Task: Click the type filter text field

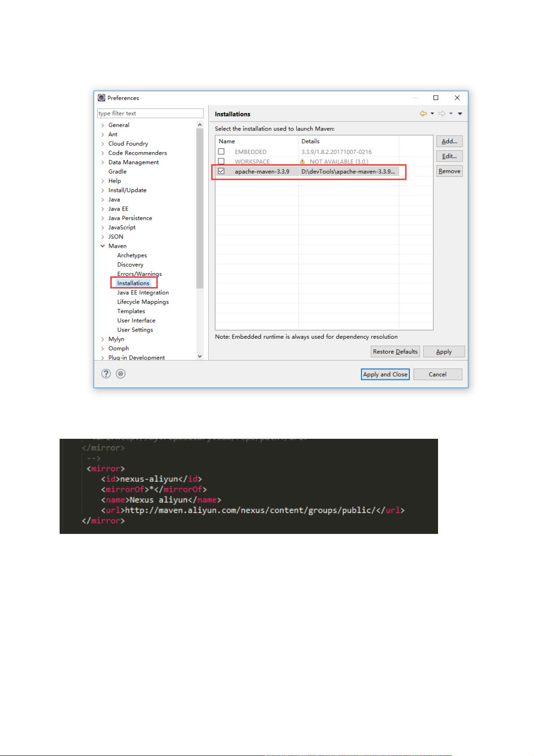Action: pos(150,114)
